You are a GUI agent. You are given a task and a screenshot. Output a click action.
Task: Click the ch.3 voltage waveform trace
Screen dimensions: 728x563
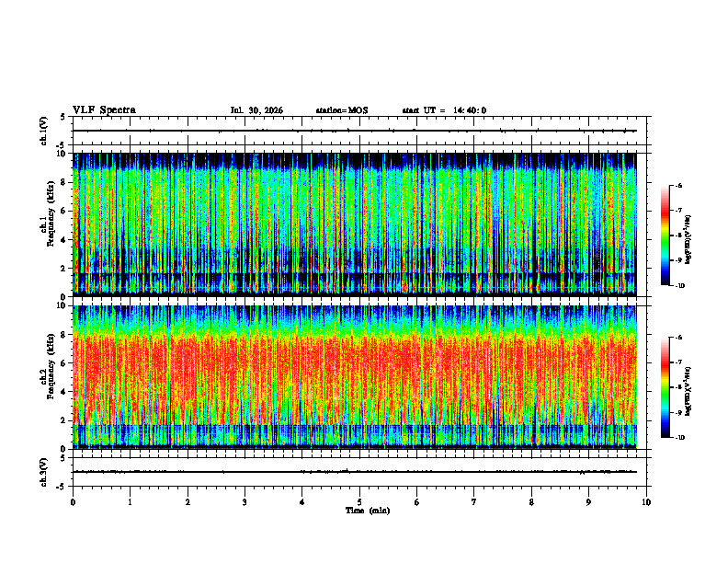pyautogui.click(x=355, y=472)
